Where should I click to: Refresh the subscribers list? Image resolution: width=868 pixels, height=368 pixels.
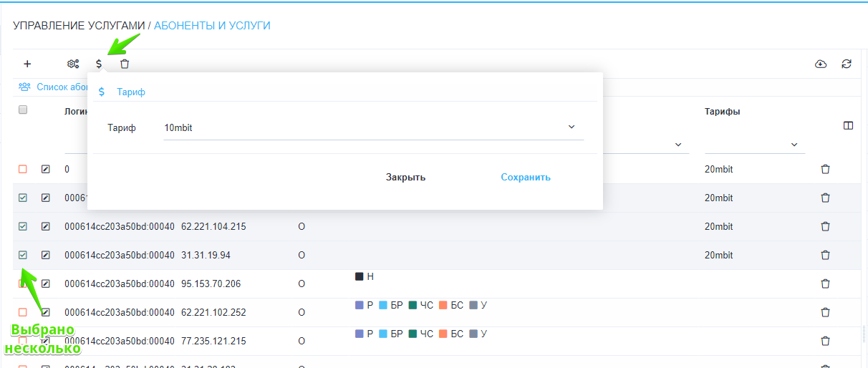click(847, 64)
